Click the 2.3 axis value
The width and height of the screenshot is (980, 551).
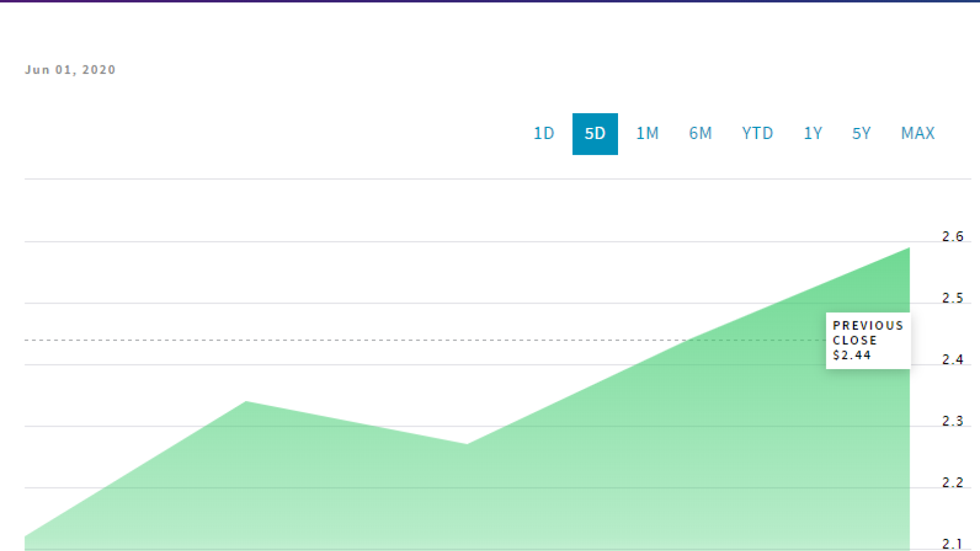coord(952,421)
